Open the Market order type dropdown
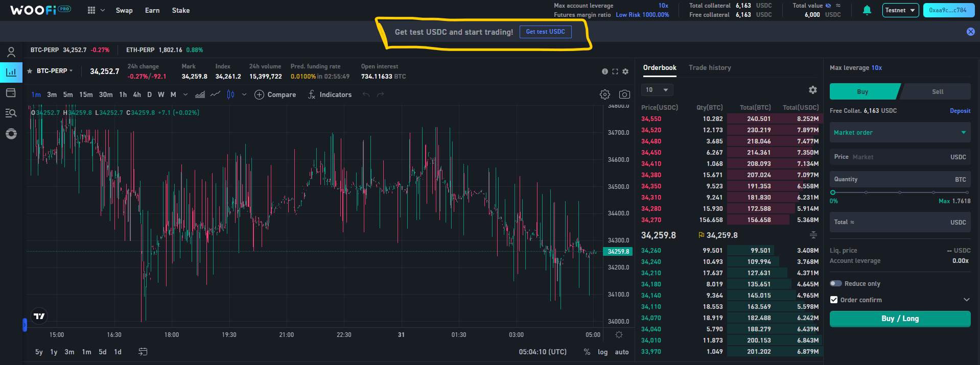The image size is (980, 365). pos(899,133)
